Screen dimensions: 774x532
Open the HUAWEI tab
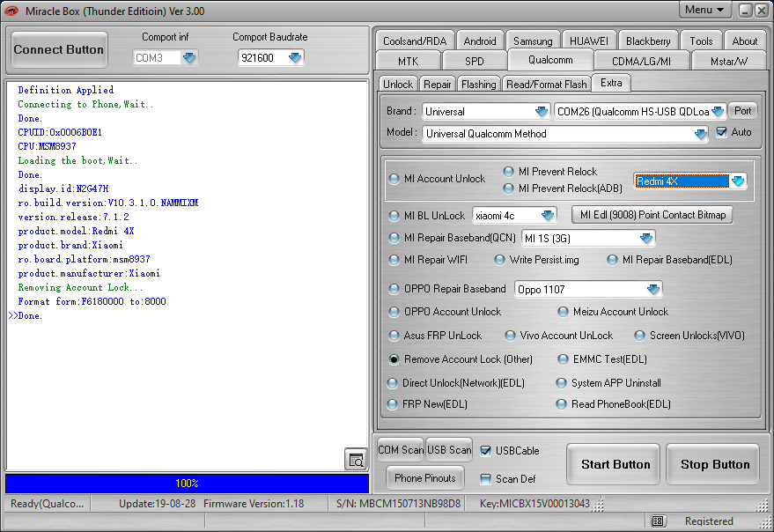point(589,41)
